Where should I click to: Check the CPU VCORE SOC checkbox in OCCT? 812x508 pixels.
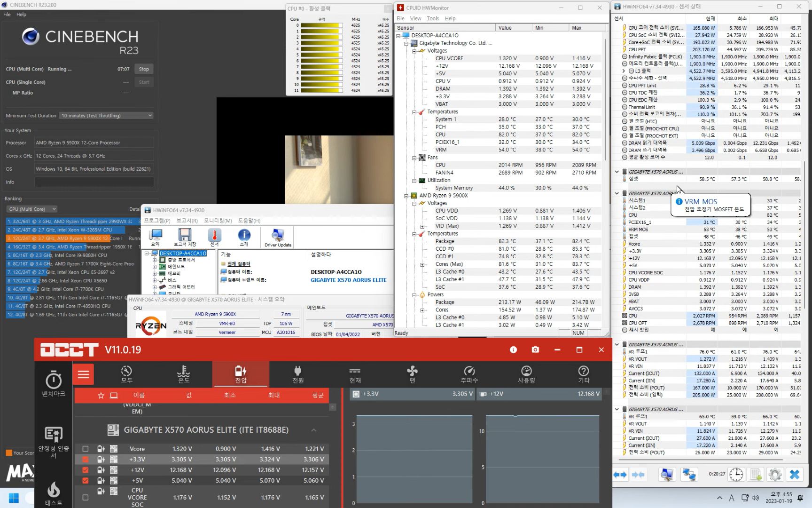85,497
